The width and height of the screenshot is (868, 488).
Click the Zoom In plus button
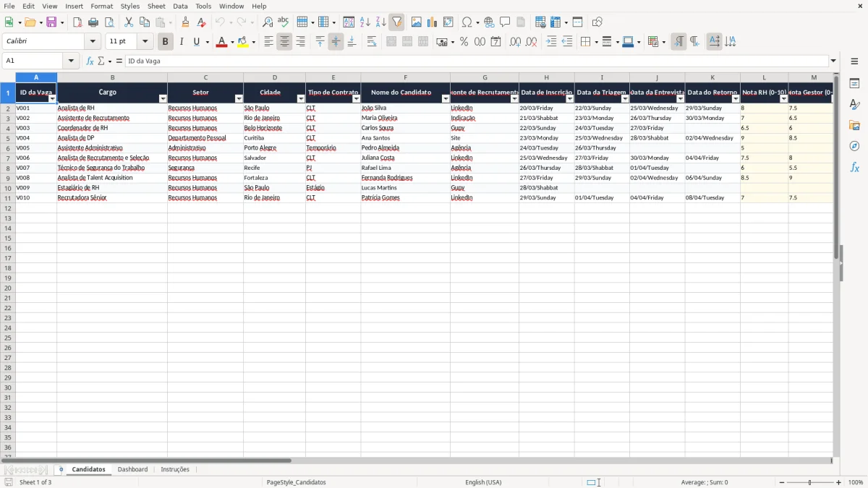tap(839, 482)
